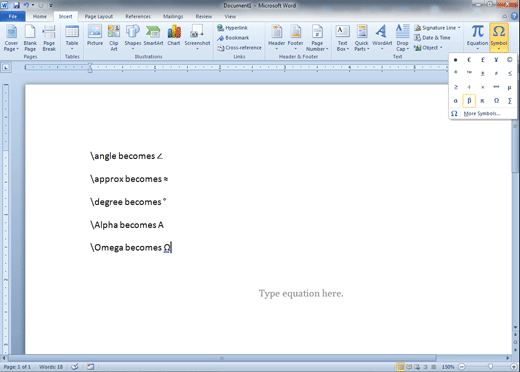The height and width of the screenshot is (372, 520).
Task: Insert a Chart
Action: tap(174, 36)
